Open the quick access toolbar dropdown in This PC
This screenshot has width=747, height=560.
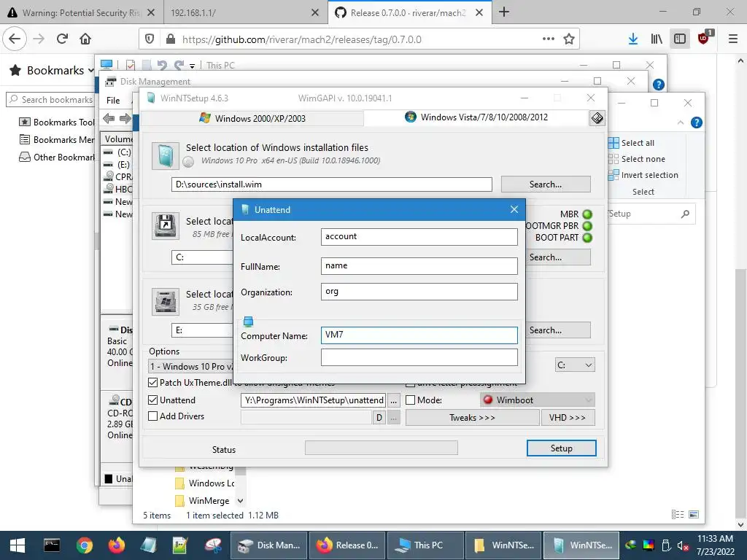click(x=192, y=66)
